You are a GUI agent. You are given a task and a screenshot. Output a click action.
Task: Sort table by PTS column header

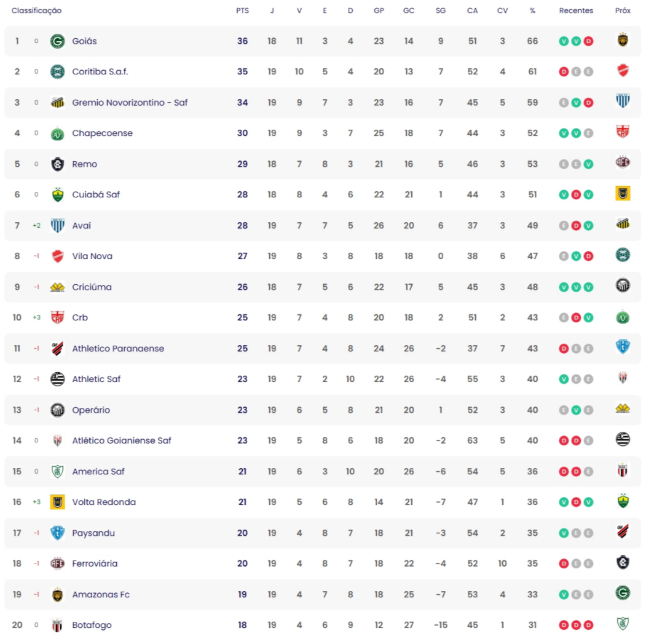coord(242,10)
